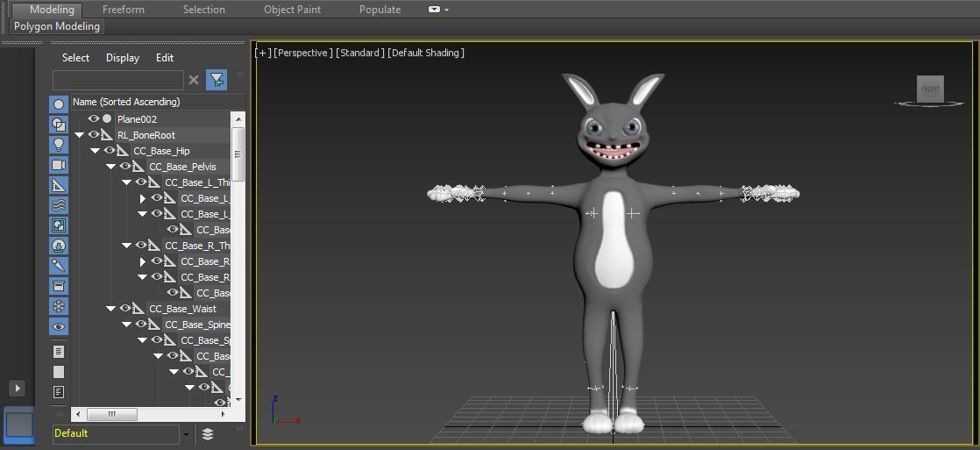Click the scroll down arrow in explorer
Image resolution: width=980 pixels, height=450 pixels.
pyautogui.click(x=238, y=399)
